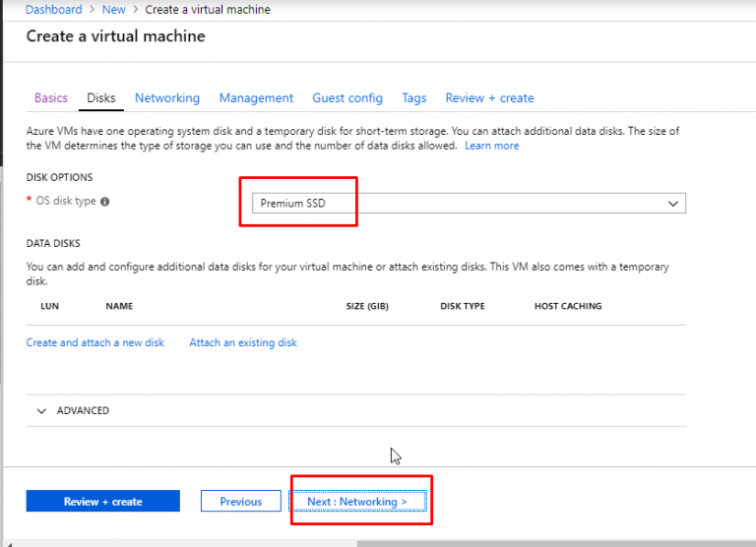Viewport: 756px width, 547px height.
Task: Click Create and attach a new disk
Action: [x=95, y=342]
